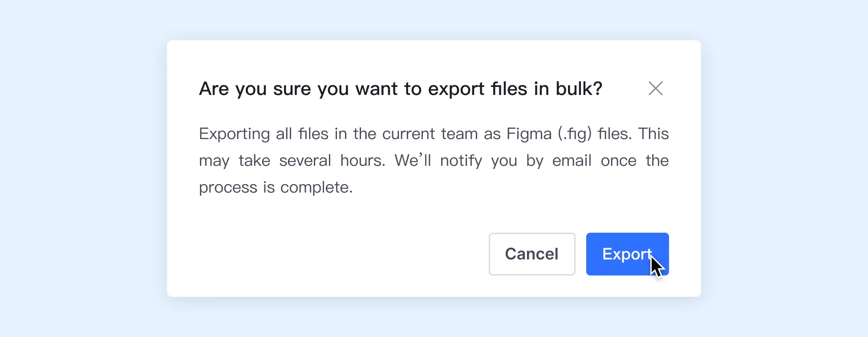
Task: Click the dialog title about exporting in bulk
Action: click(x=400, y=89)
